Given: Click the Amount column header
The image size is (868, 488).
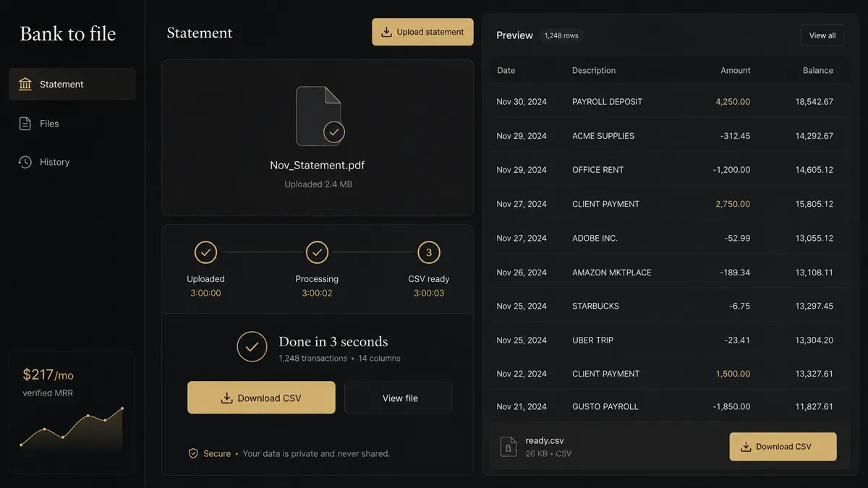Looking at the screenshot, I should click(736, 70).
